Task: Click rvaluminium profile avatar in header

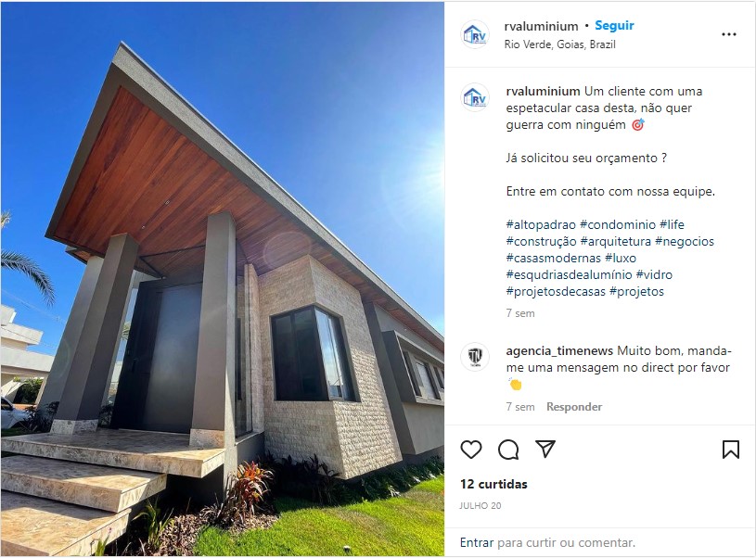Action: click(475, 34)
